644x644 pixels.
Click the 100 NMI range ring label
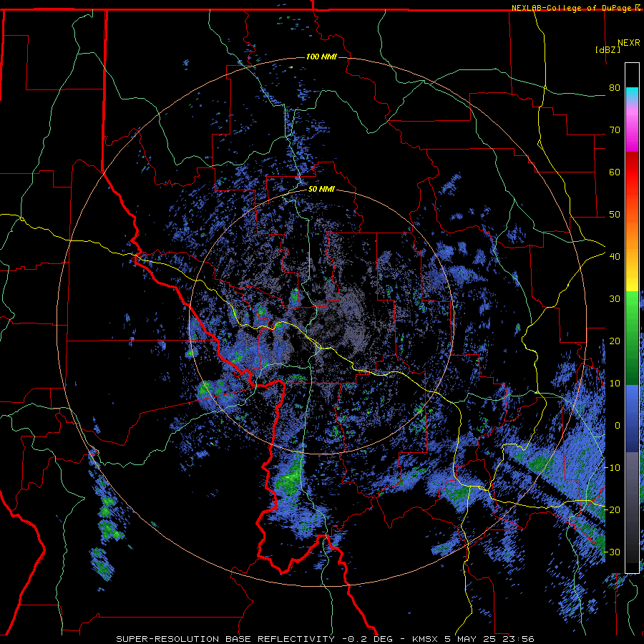pyautogui.click(x=321, y=57)
